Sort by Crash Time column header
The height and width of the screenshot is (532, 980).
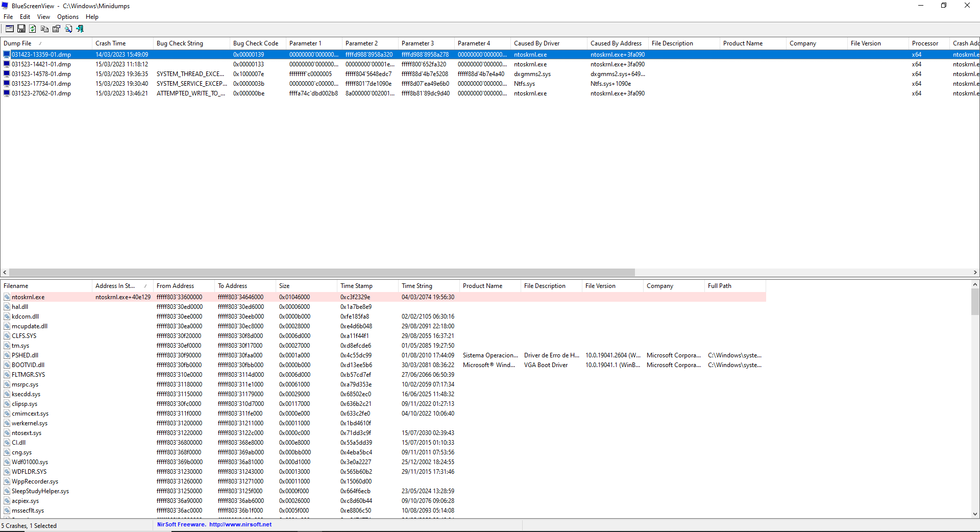tap(122, 43)
